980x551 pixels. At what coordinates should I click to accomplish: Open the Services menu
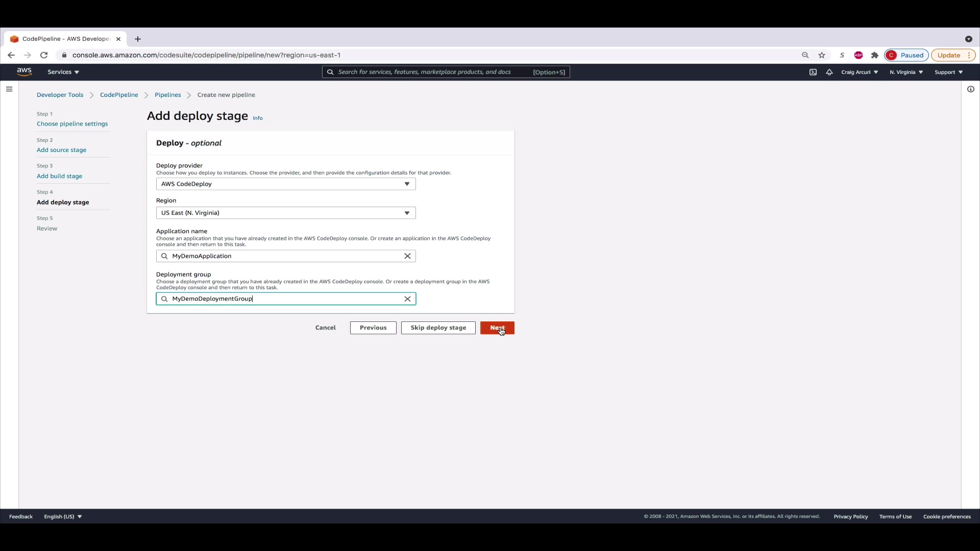(x=63, y=72)
